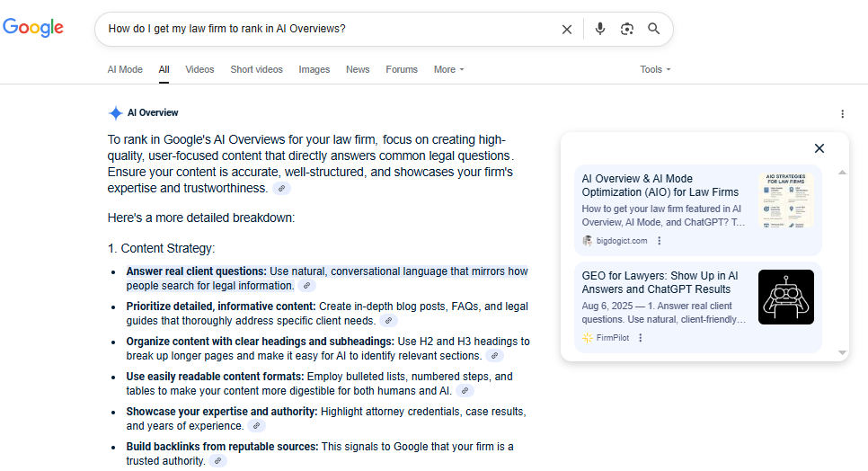Click link icon after 'specific client needs'
The width and height of the screenshot is (868, 471).
(388, 321)
